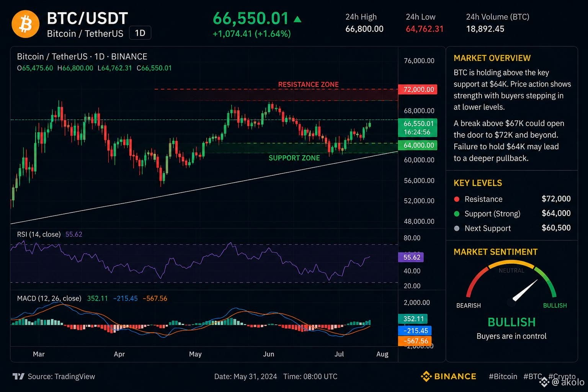Click the orange -567.56 MACD axis tag

415,341
